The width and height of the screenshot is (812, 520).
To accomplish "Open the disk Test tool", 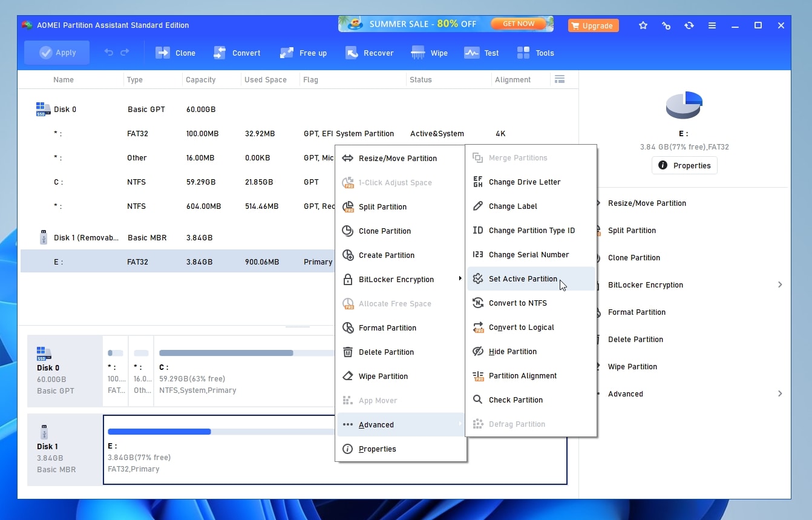I will [x=481, y=53].
